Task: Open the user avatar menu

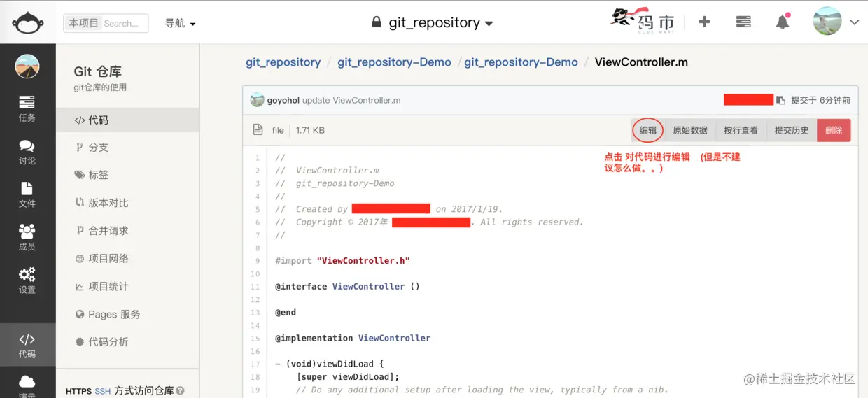Action: (x=827, y=22)
